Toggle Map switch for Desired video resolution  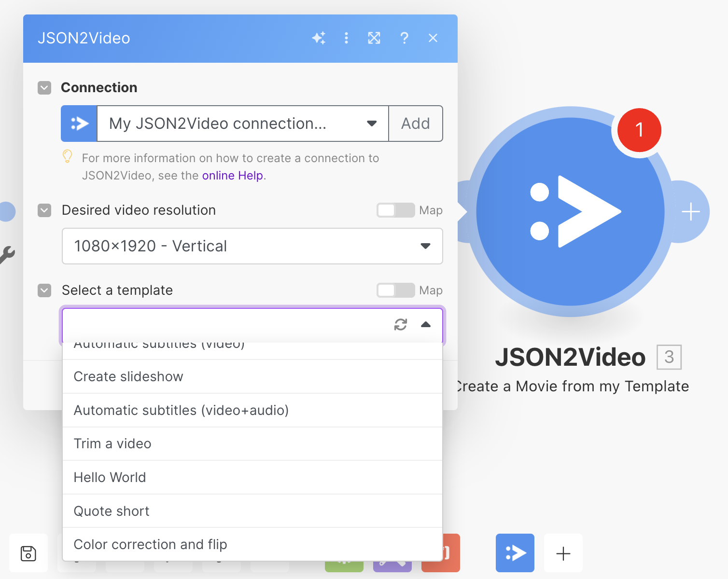395,210
